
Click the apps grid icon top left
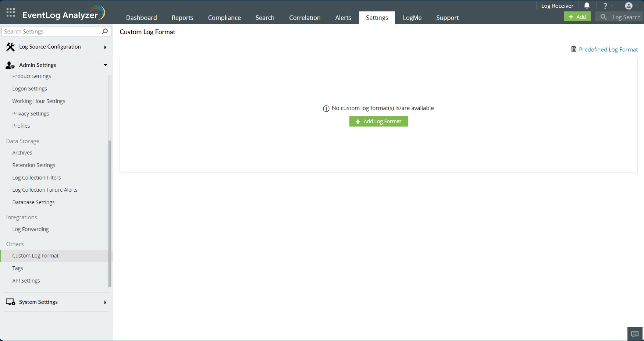[x=10, y=11]
